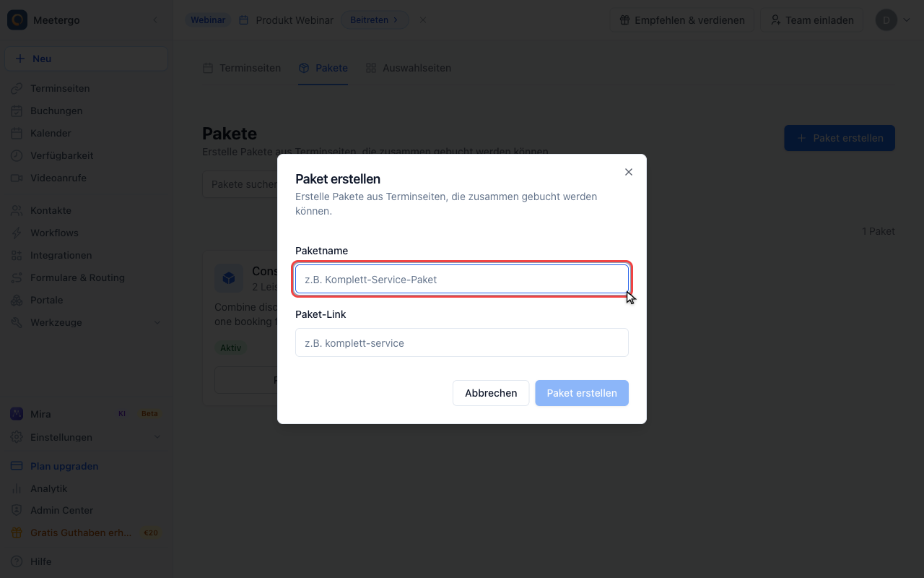The width and height of the screenshot is (924, 578).
Task: Select the Workflows lightning icon
Action: [x=17, y=233]
